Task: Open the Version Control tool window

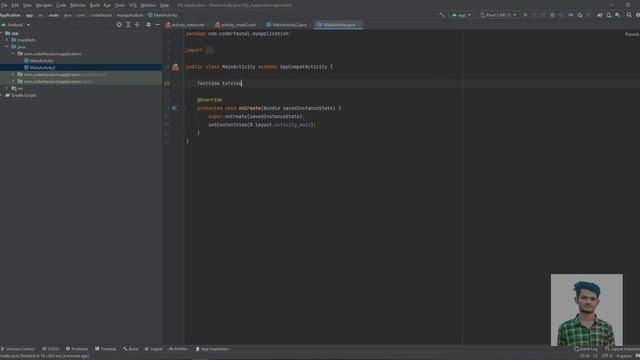Action: click(18, 349)
